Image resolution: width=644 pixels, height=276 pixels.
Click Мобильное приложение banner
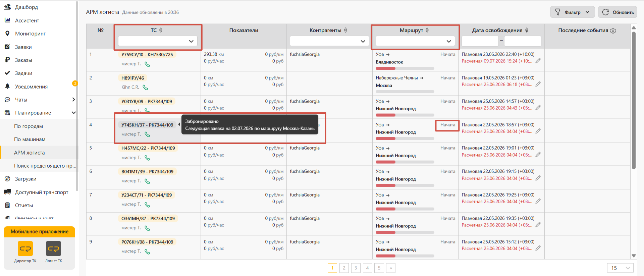click(x=40, y=231)
